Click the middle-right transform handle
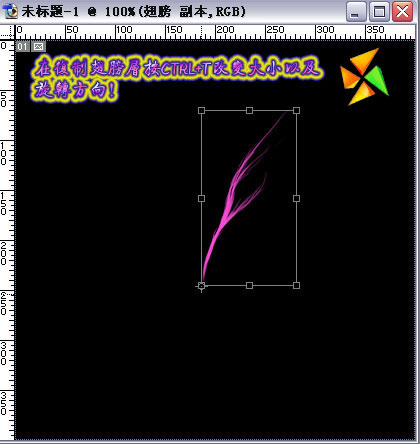Viewport: 420px width, 444px height. tap(296, 198)
